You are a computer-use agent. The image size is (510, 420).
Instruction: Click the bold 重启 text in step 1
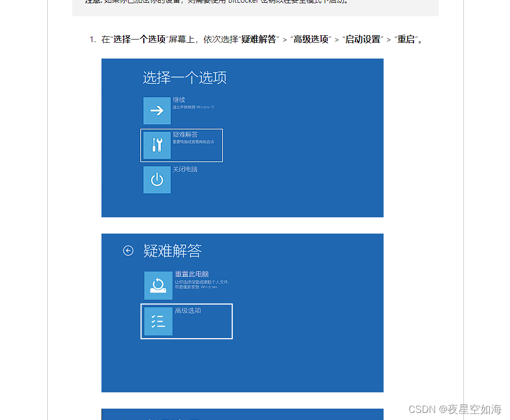point(406,39)
